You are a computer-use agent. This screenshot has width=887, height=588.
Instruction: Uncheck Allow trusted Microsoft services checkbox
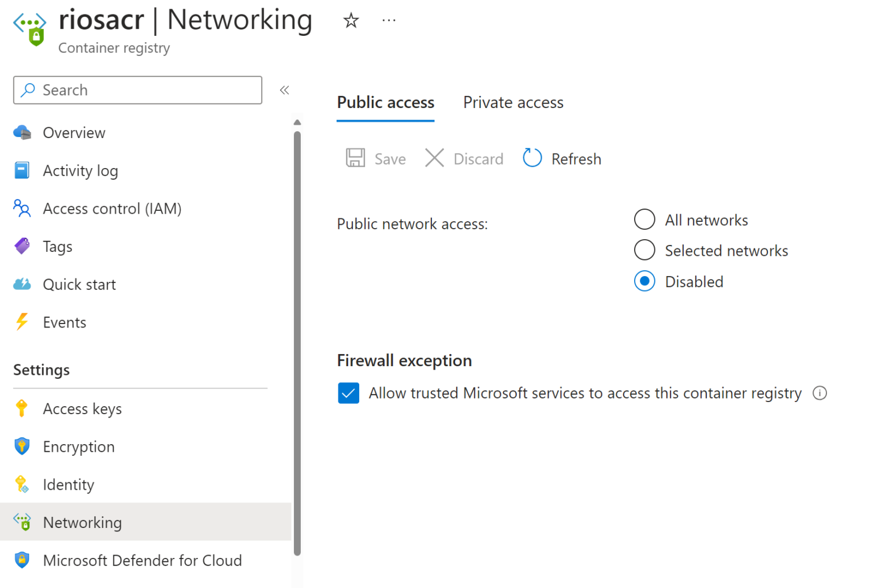pos(348,393)
